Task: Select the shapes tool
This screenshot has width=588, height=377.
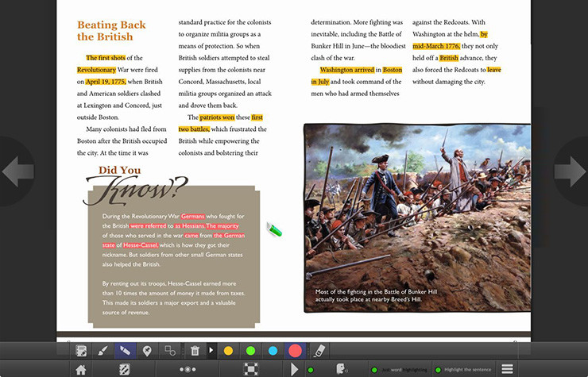Action: pyautogui.click(x=170, y=351)
